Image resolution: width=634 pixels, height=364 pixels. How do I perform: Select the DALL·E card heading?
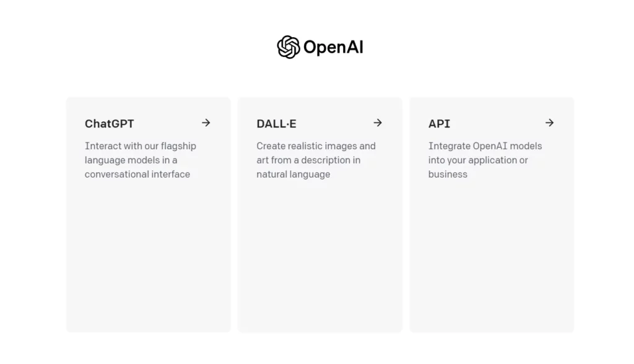pos(276,123)
